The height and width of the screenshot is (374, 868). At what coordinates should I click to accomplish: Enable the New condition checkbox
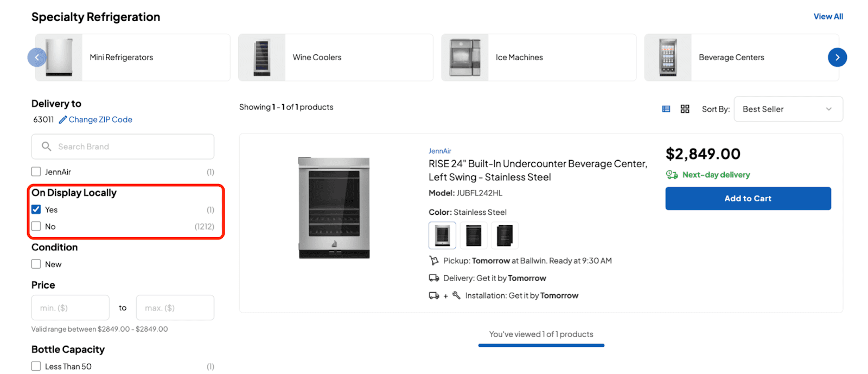click(x=36, y=264)
